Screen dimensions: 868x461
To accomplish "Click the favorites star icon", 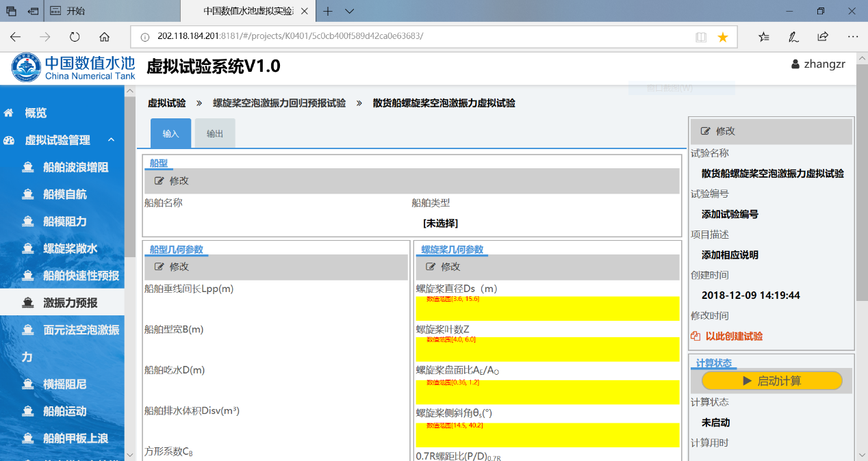I will (722, 37).
